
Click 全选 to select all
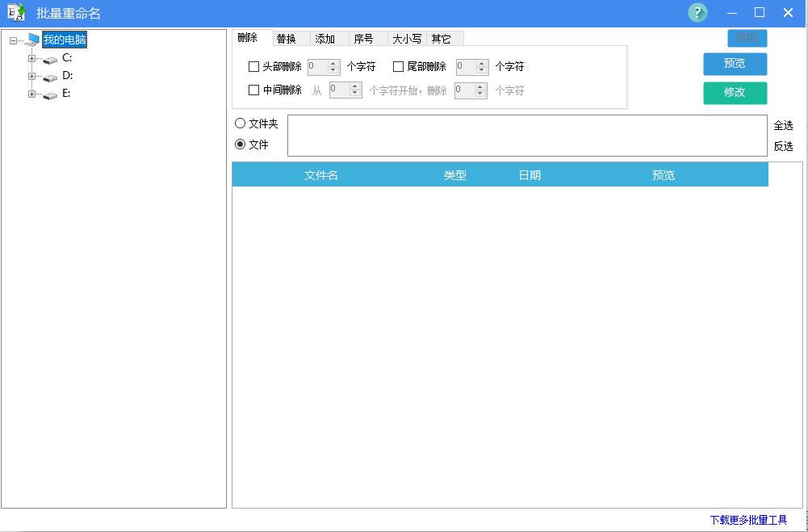click(783, 125)
